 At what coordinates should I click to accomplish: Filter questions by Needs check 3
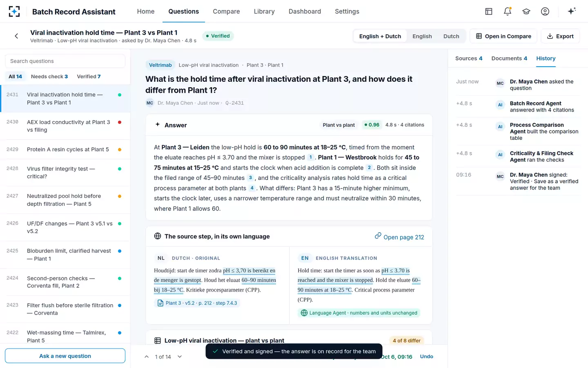(49, 76)
